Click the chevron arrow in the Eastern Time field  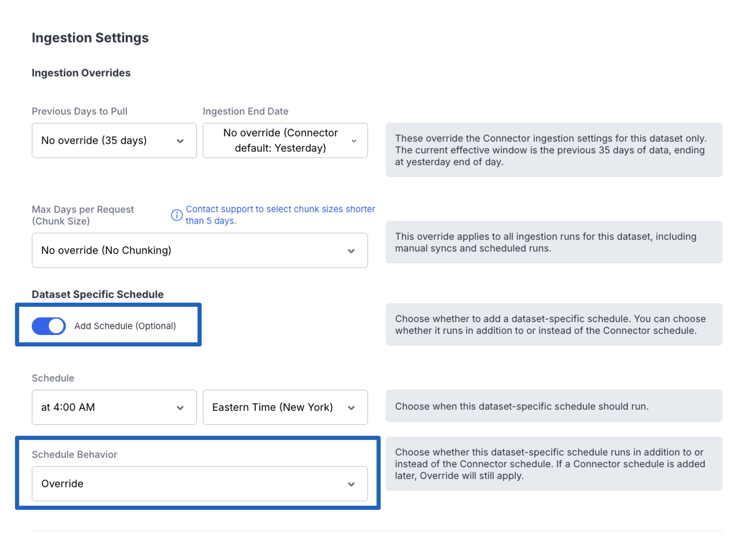[x=351, y=408]
